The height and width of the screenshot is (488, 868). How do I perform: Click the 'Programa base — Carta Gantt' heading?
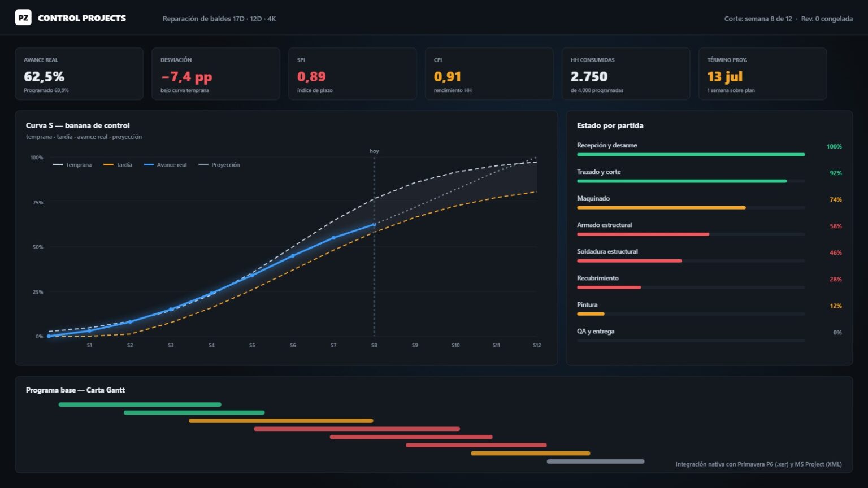76,390
